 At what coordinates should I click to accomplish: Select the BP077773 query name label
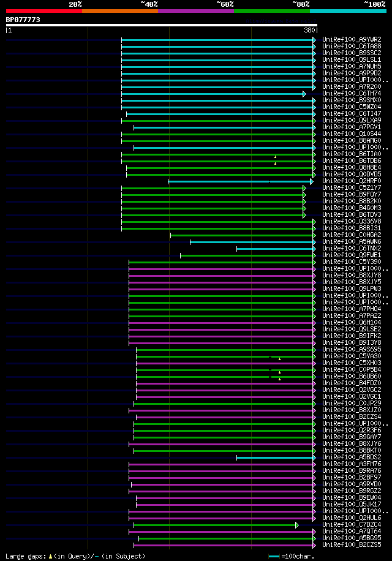click(x=23, y=20)
